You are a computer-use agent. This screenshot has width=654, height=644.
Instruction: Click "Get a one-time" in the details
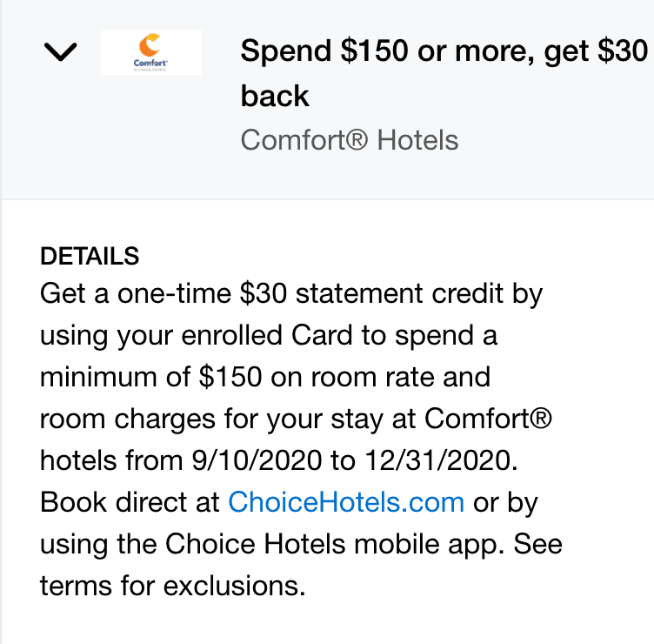click(136, 294)
